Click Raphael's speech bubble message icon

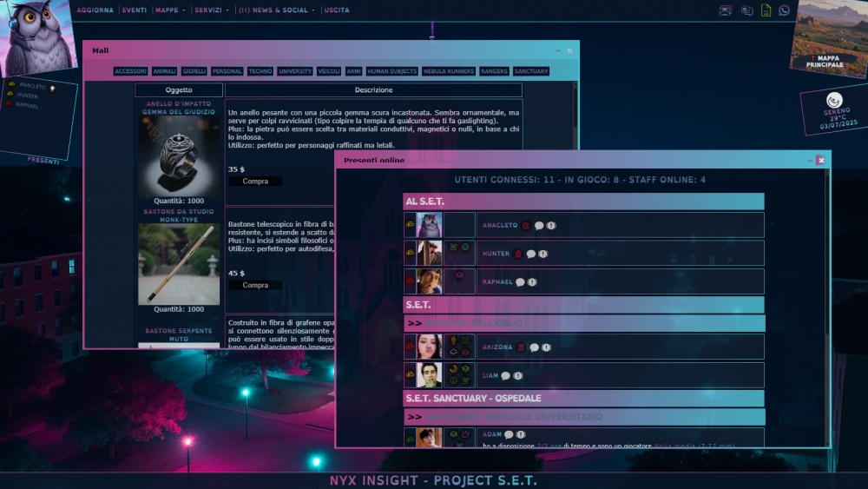(x=520, y=282)
